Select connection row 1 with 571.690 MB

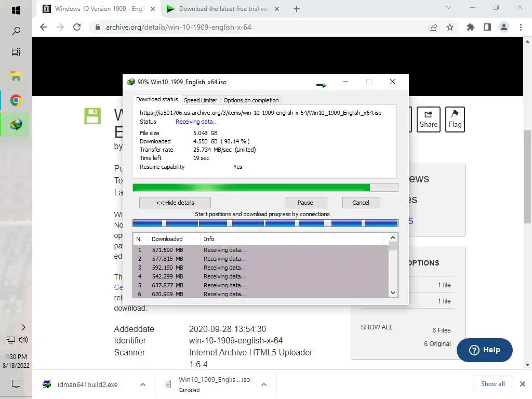[x=261, y=250]
